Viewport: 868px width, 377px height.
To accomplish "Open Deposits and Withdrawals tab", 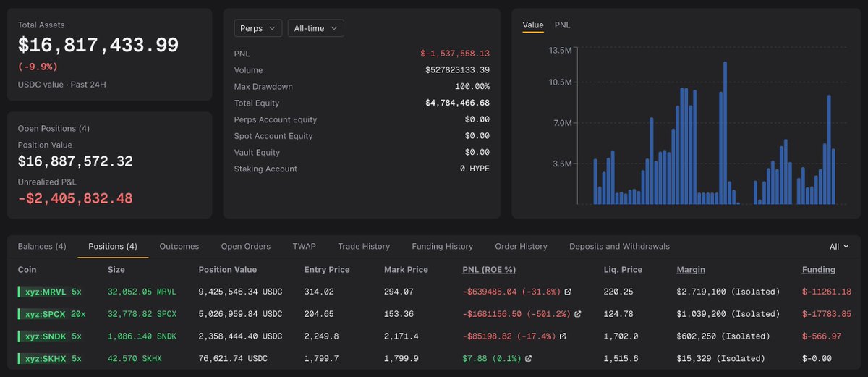I will [x=619, y=247].
